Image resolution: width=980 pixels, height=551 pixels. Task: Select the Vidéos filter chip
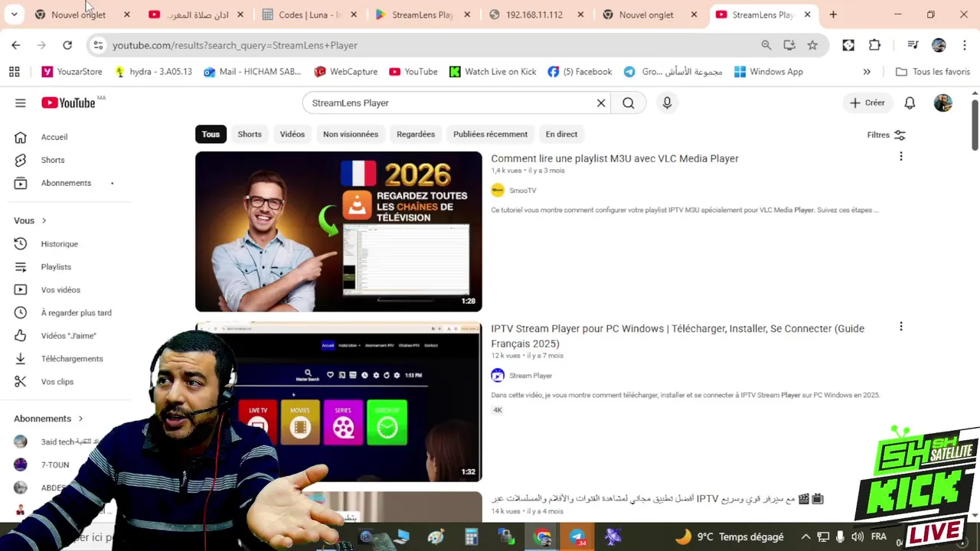point(292,134)
